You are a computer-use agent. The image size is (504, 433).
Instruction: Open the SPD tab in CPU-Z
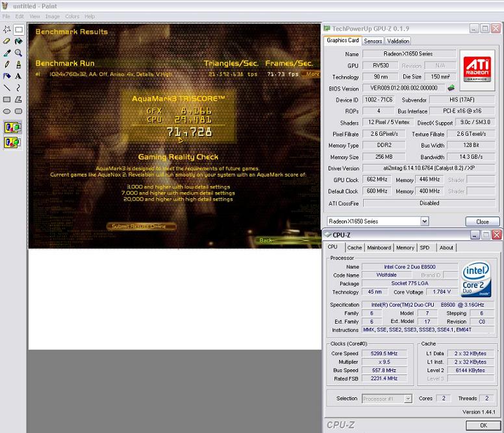[x=425, y=248]
